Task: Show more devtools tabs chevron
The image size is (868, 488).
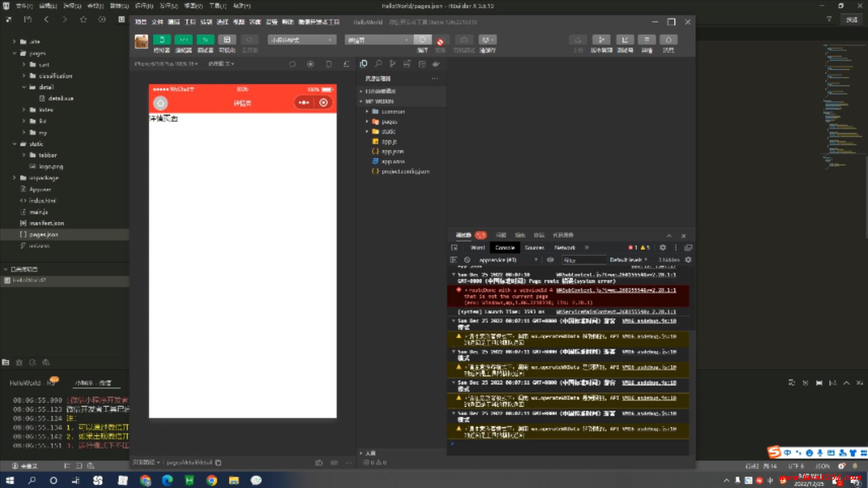Action: 587,248
